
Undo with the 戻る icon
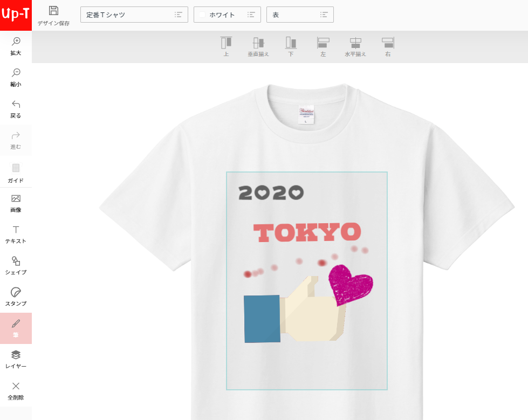pos(16,108)
